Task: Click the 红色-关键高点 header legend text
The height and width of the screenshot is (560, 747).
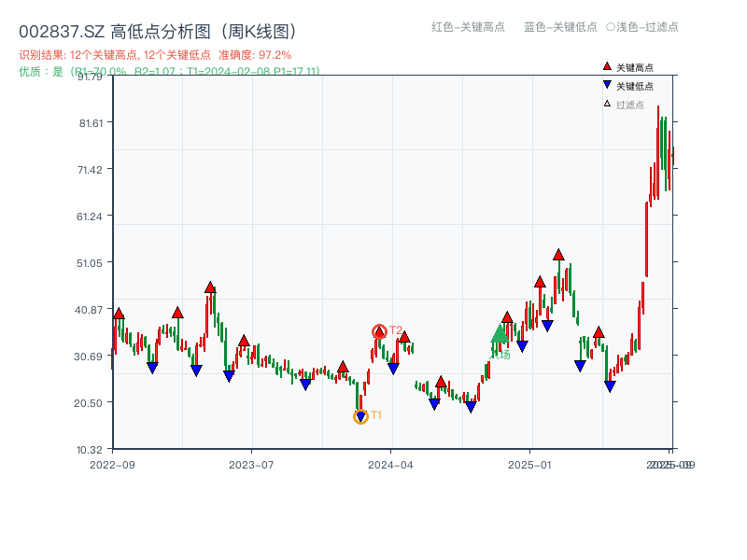Action: coord(468,27)
